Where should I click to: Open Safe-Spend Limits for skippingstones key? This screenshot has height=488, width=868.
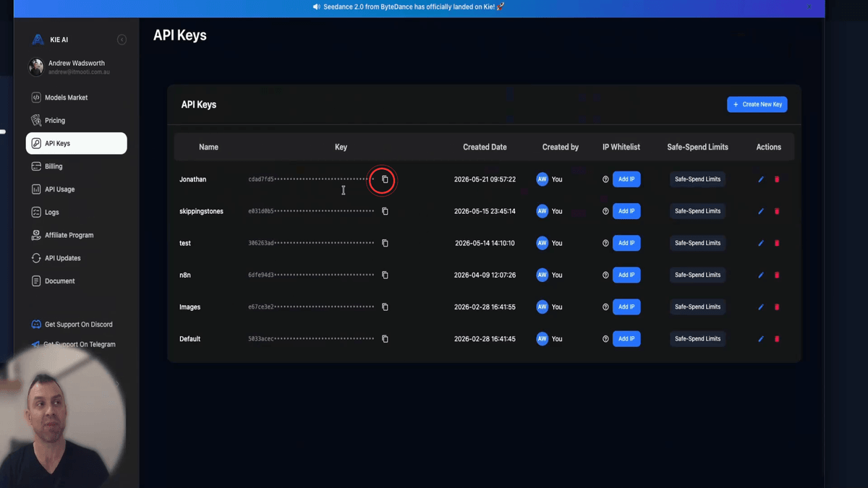[x=697, y=211]
